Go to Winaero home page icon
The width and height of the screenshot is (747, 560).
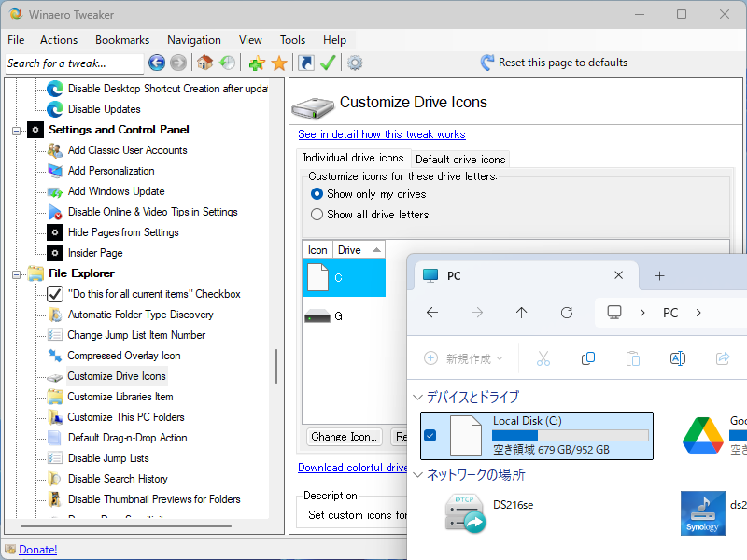pyautogui.click(x=204, y=63)
